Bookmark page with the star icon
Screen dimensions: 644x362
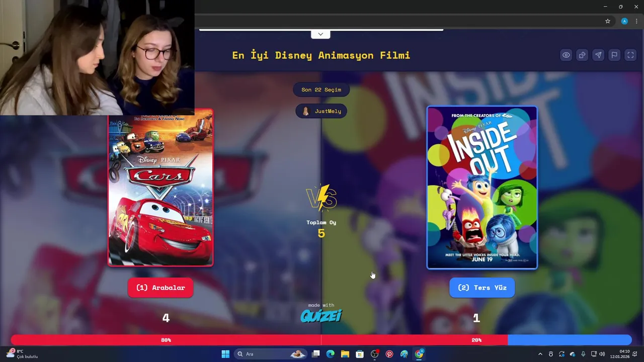coord(608,21)
